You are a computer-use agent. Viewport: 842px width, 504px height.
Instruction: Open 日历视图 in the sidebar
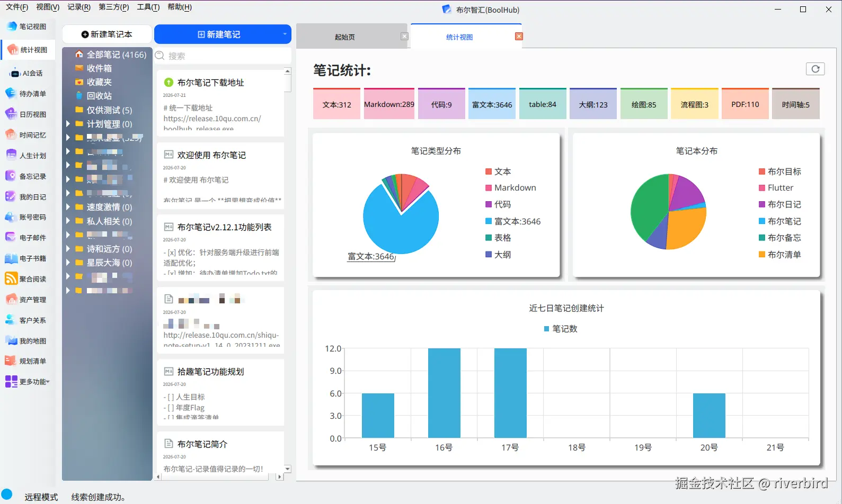pos(26,114)
